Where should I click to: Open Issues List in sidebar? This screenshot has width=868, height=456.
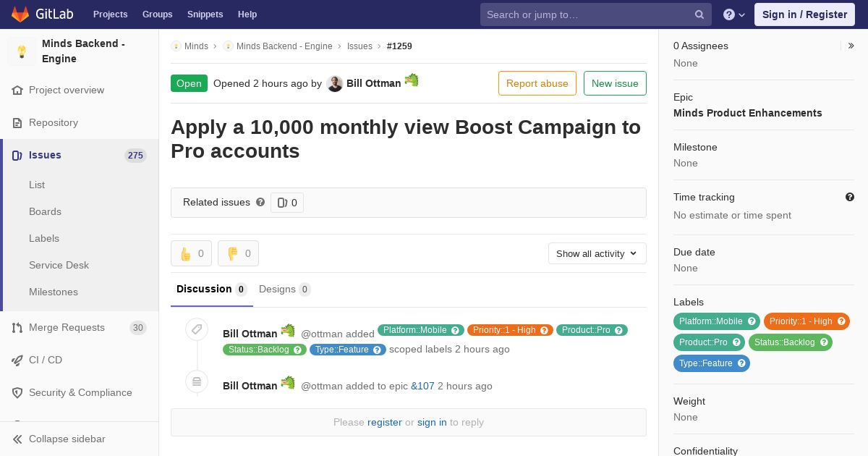(37, 185)
